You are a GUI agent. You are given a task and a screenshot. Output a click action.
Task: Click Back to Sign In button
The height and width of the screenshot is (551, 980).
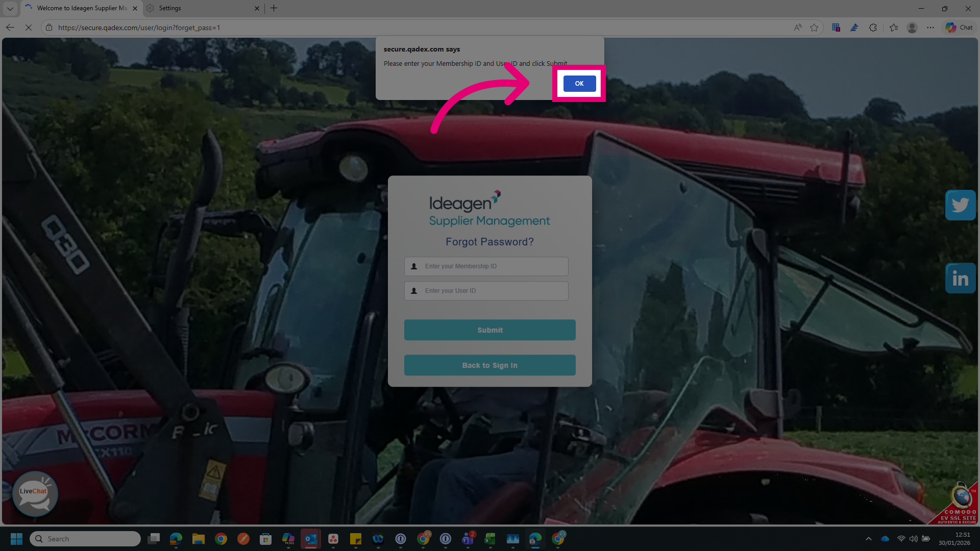pyautogui.click(x=490, y=365)
